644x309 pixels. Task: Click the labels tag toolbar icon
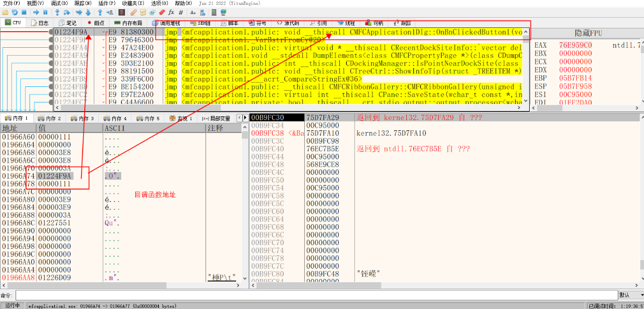click(x=152, y=12)
